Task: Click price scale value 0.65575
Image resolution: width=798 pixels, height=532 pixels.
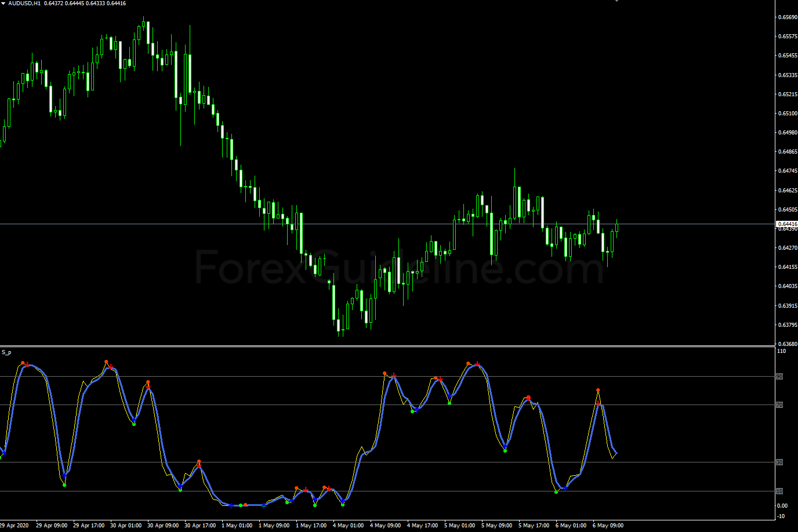Action: [787, 37]
